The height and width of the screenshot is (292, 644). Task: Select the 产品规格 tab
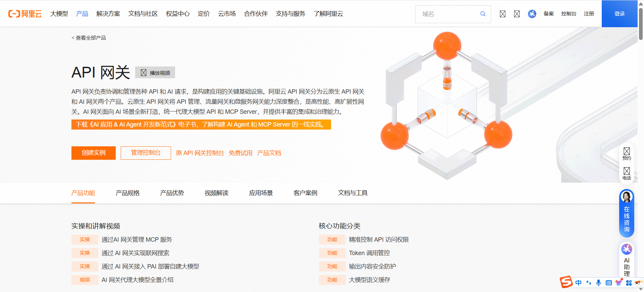[127, 193]
